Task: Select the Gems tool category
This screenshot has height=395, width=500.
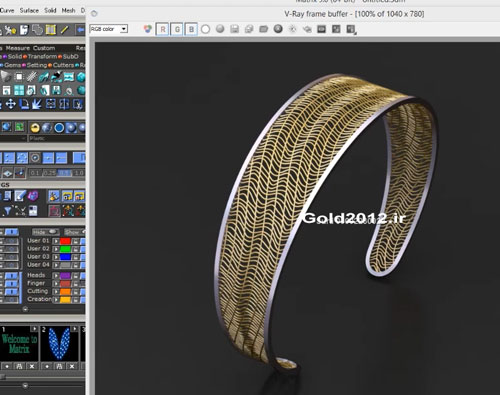Action: point(13,65)
